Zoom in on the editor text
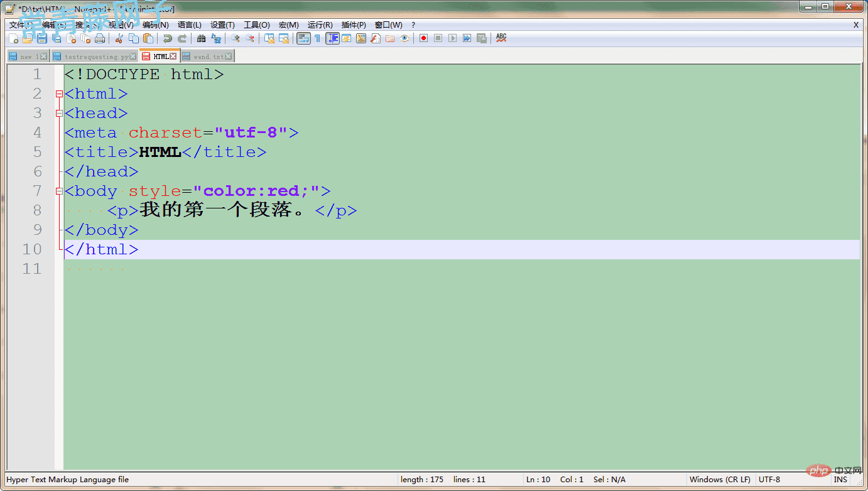The width and height of the screenshot is (868, 491). pos(235,38)
